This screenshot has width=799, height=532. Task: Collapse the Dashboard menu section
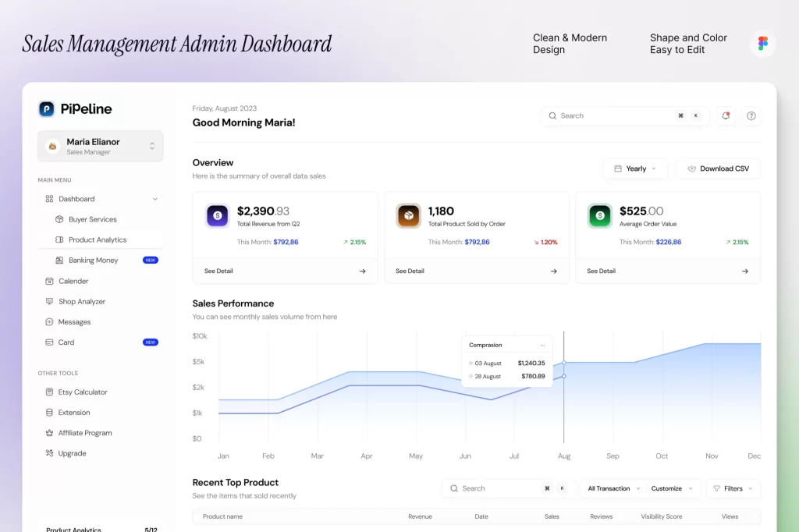coord(154,199)
